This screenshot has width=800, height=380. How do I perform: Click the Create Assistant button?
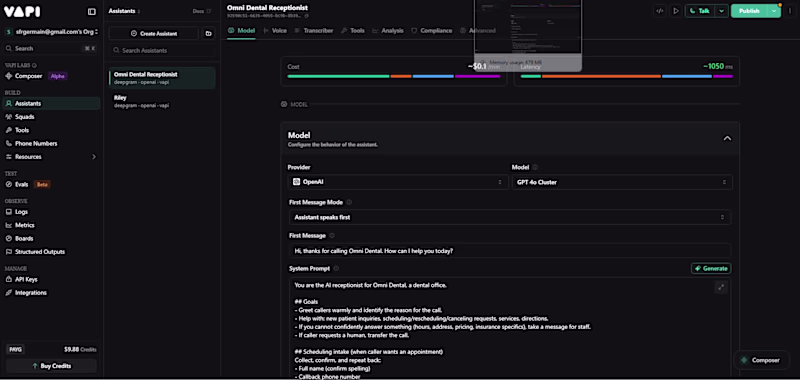click(154, 34)
